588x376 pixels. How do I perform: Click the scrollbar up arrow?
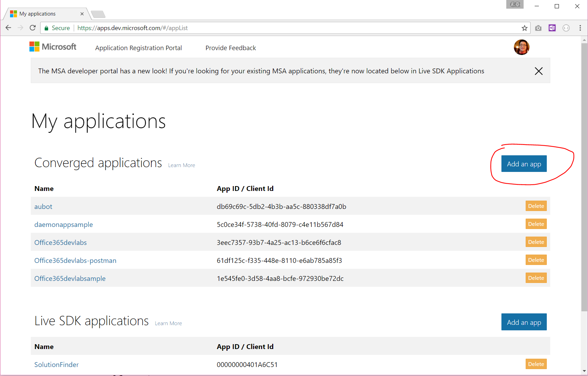585,40
